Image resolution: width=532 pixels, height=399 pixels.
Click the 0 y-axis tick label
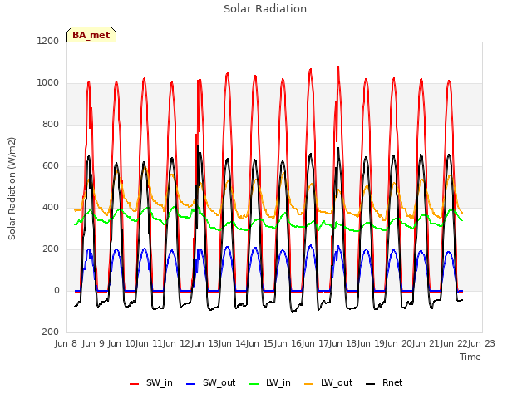(x=57, y=291)
